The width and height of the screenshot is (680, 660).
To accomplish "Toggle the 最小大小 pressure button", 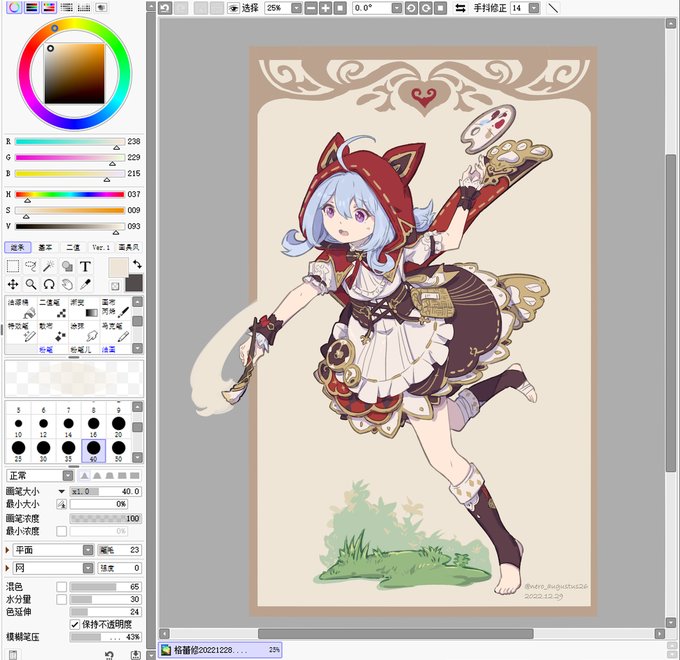I will [x=62, y=504].
